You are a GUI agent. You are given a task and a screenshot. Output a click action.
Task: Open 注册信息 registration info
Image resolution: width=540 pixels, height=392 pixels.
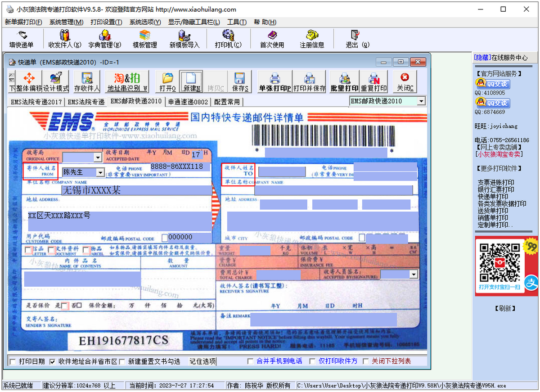[312, 39]
